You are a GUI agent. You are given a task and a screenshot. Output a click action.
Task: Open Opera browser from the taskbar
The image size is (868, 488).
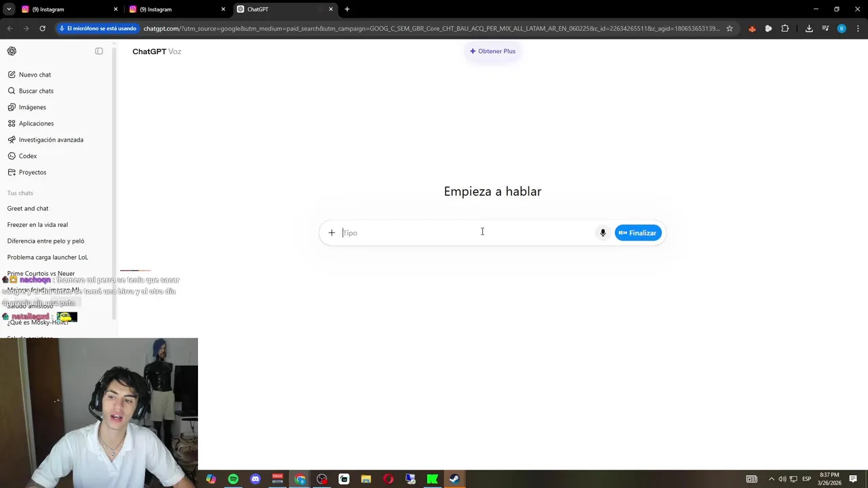(388, 479)
